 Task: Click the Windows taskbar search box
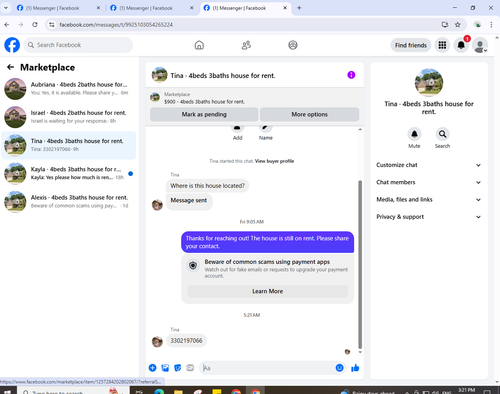tap(72, 391)
